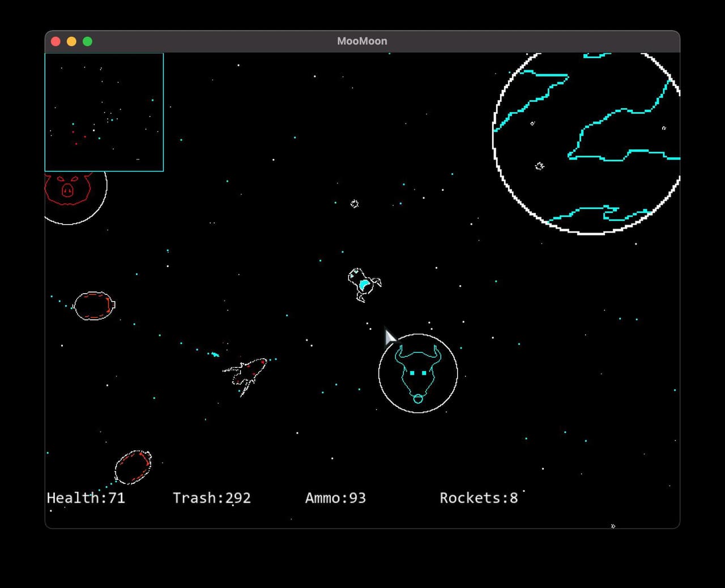Click the cow spaceship with cyan spot
The height and width of the screenshot is (588, 725).
coord(364,285)
